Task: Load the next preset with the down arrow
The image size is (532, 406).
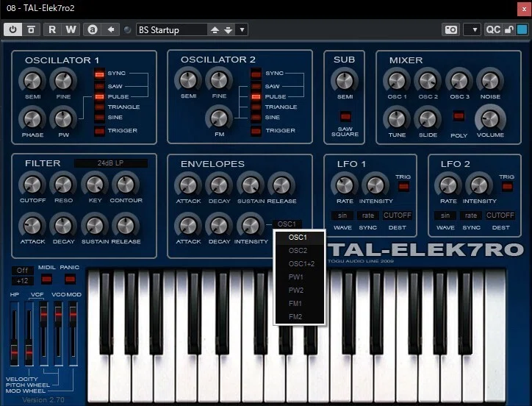Action: [228, 30]
